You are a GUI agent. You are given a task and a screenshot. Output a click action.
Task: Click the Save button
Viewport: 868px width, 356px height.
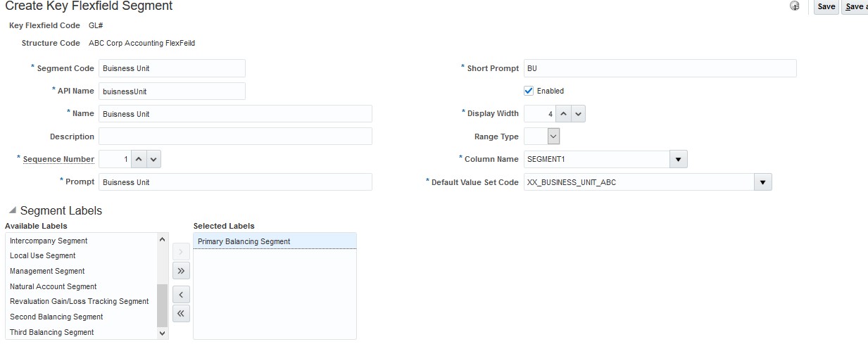click(826, 6)
